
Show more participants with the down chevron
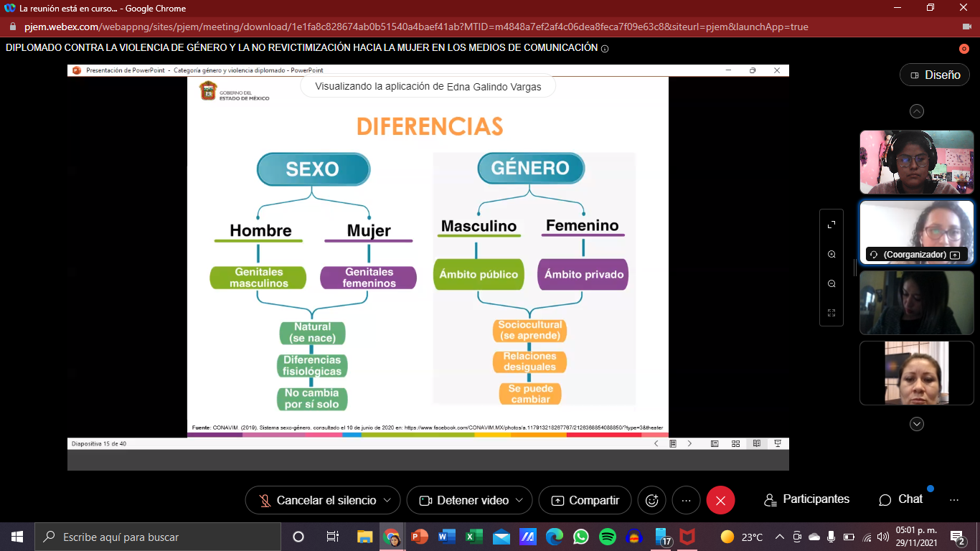(x=917, y=424)
